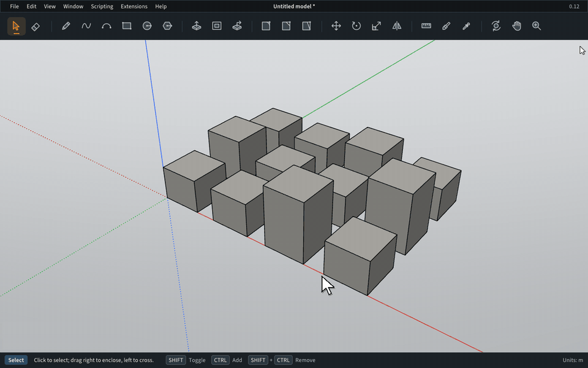The height and width of the screenshot is (368, 588).
Task: Select the Pan hand tool
Action: [516, 26]
